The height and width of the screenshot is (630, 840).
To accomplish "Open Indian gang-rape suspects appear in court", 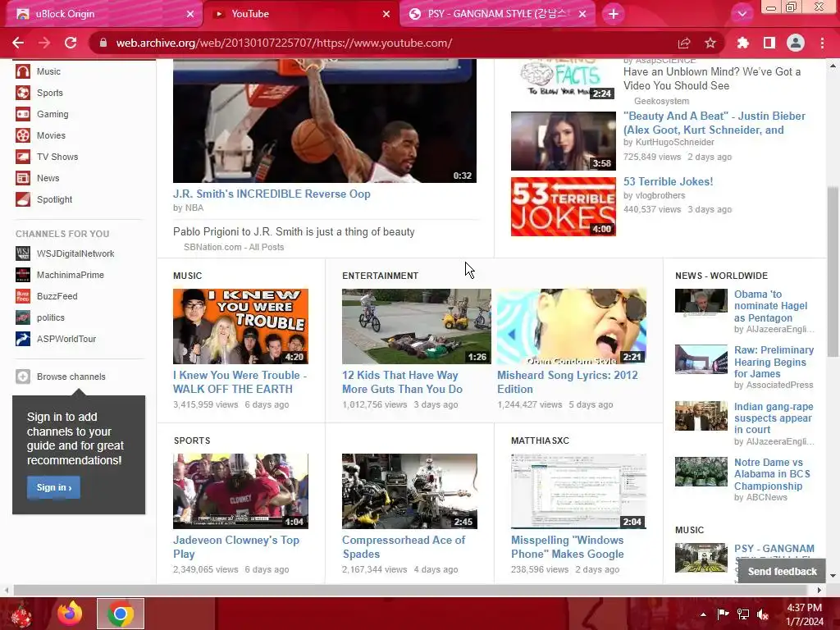I will click(x=774, y=418).
